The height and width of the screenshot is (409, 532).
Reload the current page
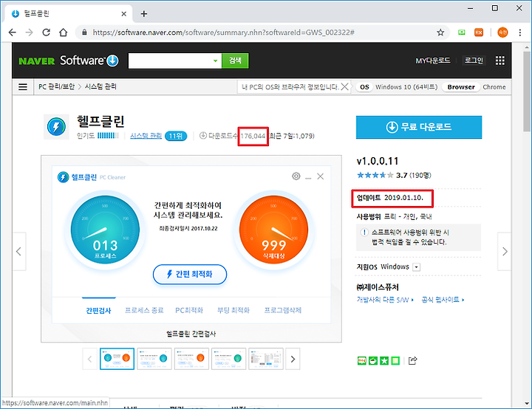(x=46, y=32)
